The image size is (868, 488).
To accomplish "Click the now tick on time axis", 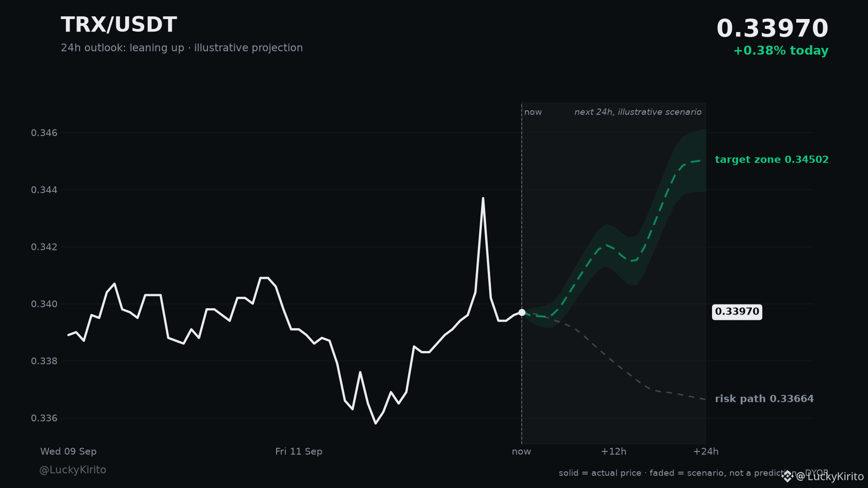I will pyautogui.click(x=521, y=451).
